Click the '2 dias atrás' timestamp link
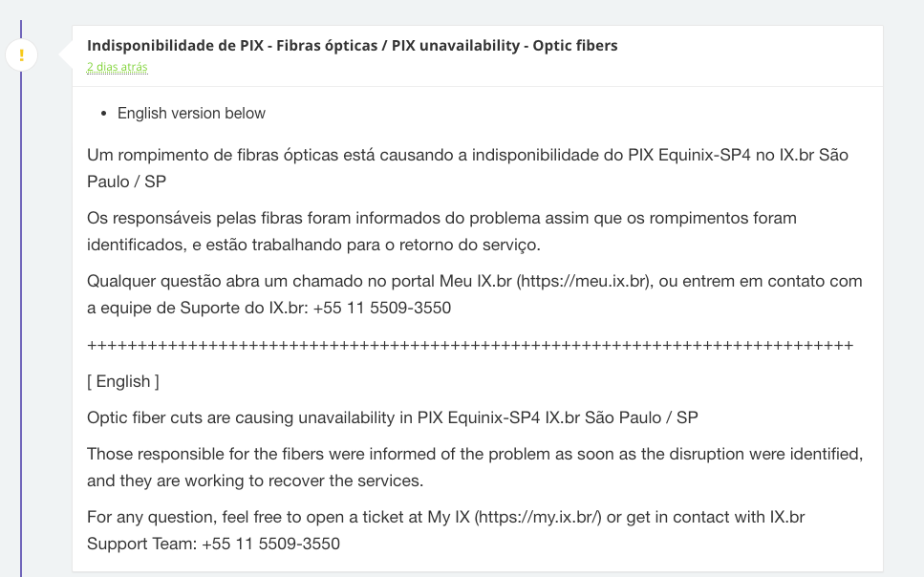The height and width of the screenshot is (577, 924). [116, 68]
